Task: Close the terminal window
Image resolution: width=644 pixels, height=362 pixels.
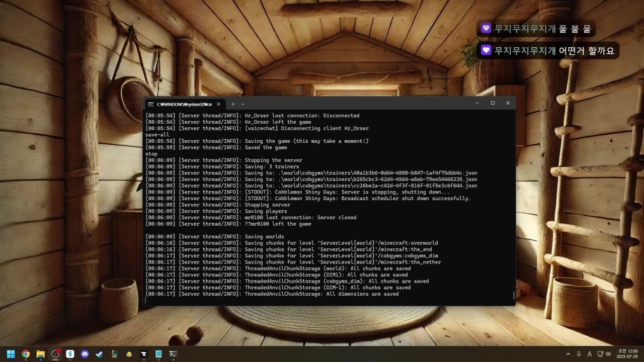Action: [508, 103]
